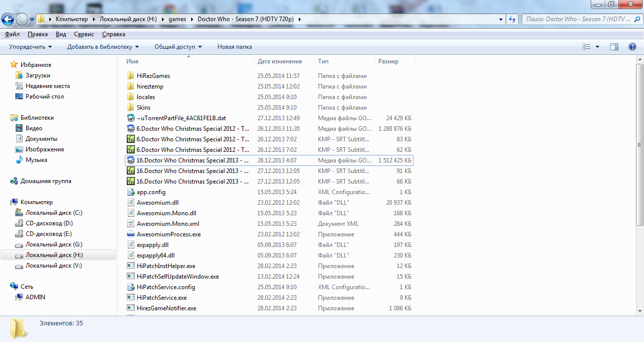The image size is (644, 342).
Task: Sort by the Дата изменения column header
Action: pyautogui.click(x=285, y=61)
